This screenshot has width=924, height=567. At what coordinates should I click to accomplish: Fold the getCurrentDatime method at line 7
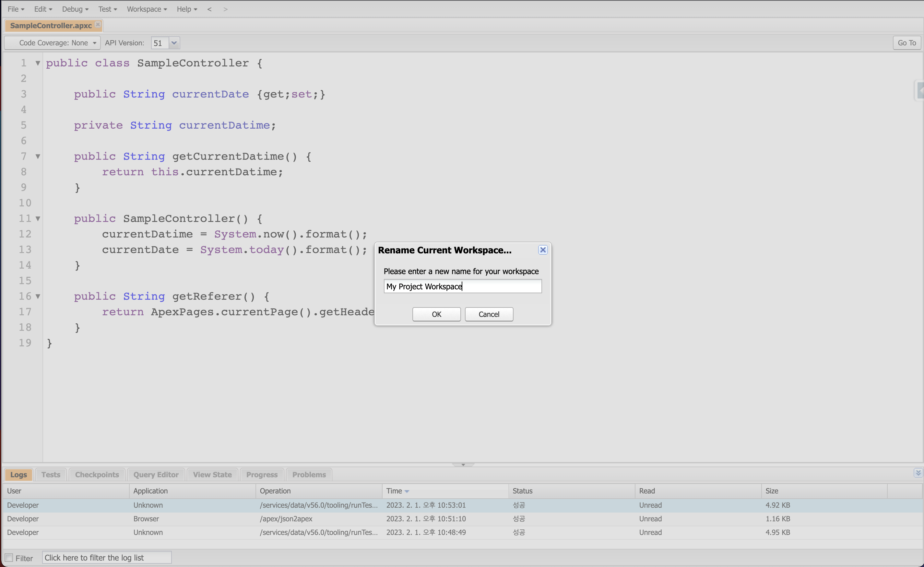(38, 156)
